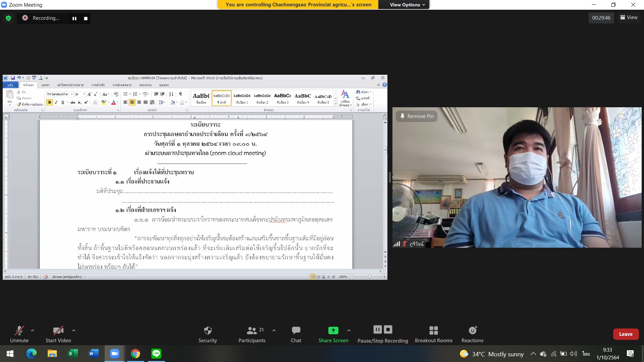Open the Participants panel
The image size is (644, 362).
point(252,334)
